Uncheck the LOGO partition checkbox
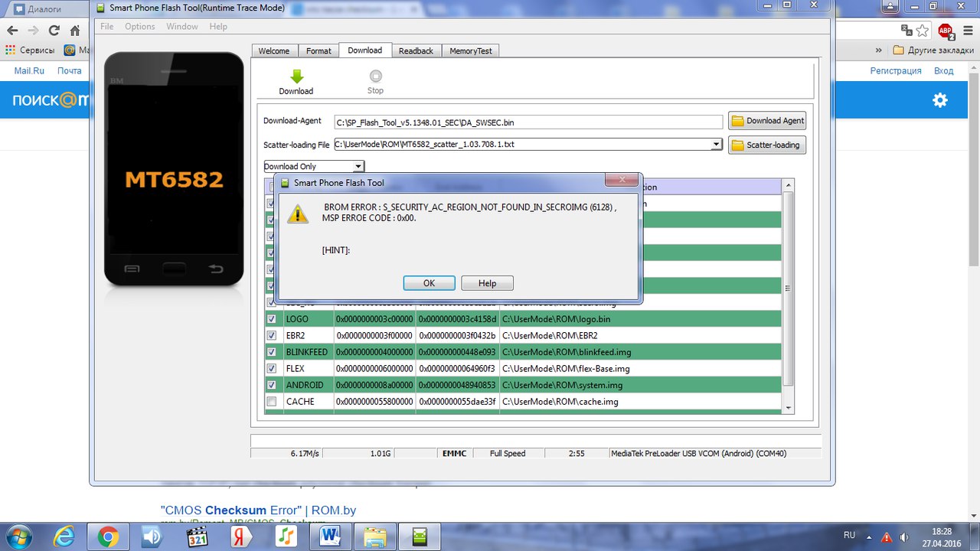 tap(271, 319)
